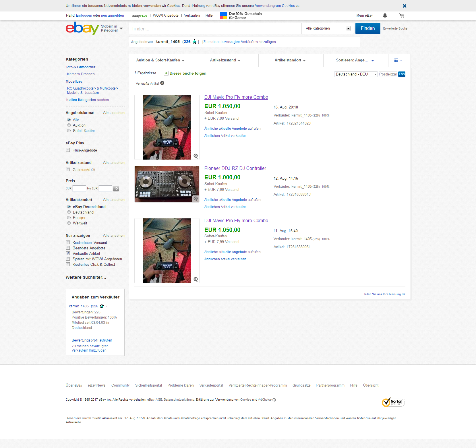Image resolution: width=476 pixels, height=448 pixels.
Task: Select the Sofort-Kaufen radio button
Action: [x=69, y=131]
